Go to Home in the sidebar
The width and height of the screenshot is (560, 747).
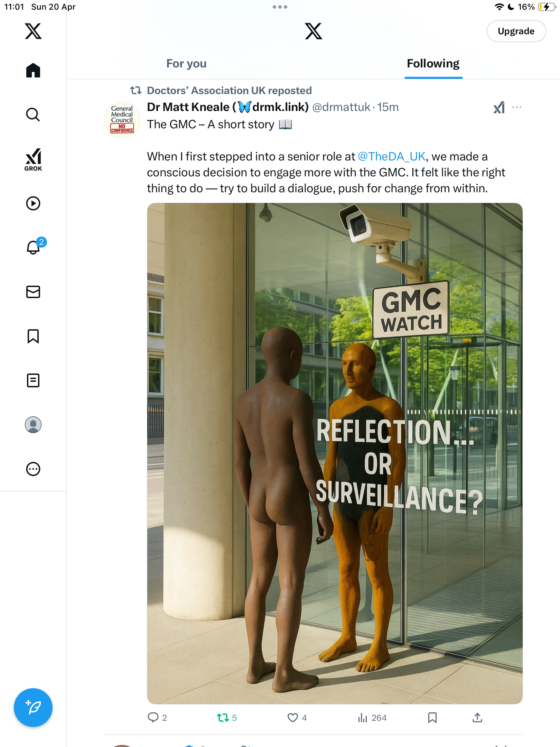[x=33, y=70]
